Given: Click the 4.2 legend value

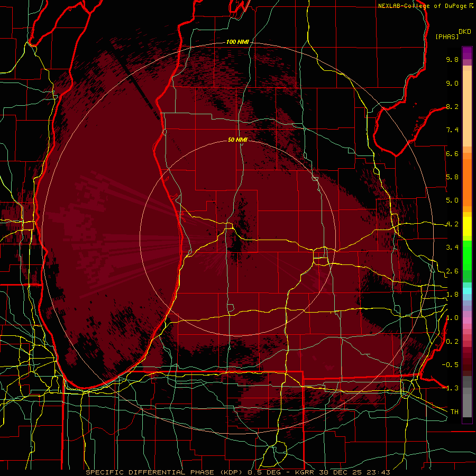Looking at the screenshot, I should point(452,224).
